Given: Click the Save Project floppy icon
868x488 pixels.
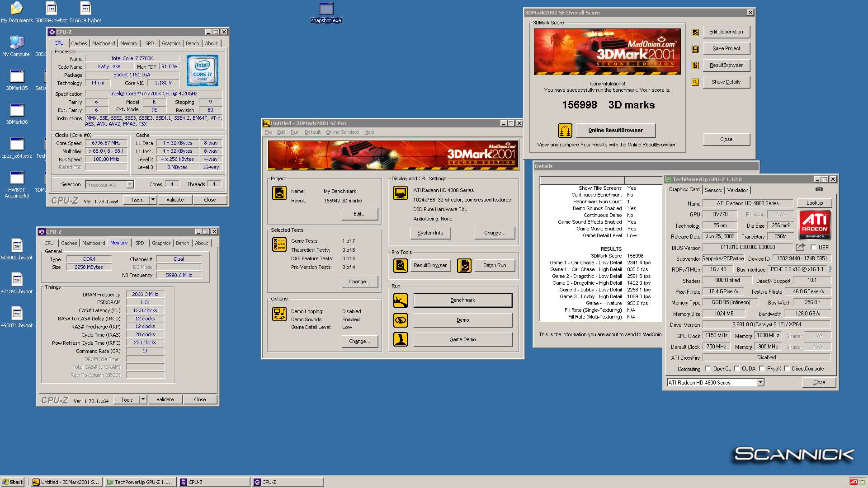Looking at the screenshot, I should click(x=695, y=49).
